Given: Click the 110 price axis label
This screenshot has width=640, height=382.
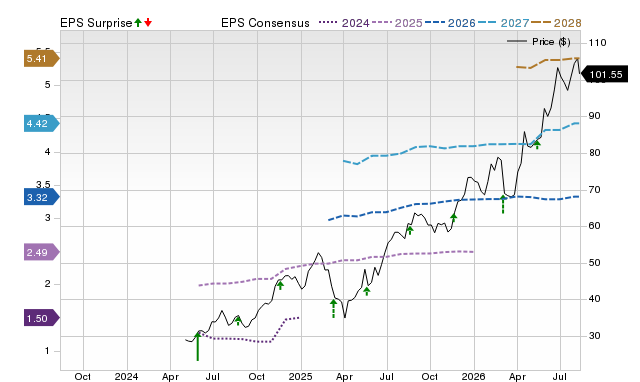Looking at the screenshot, I should click(x=597, y=42).
